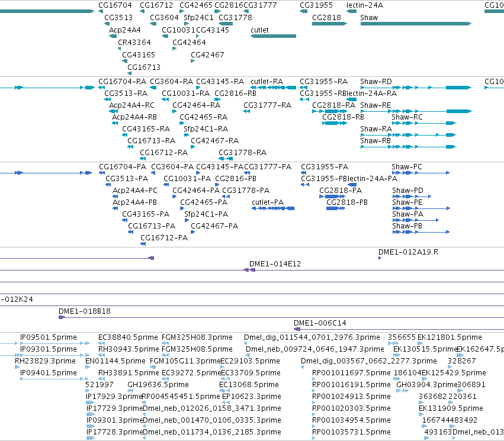Click the Dmel_dig_011544_0701_2976.3prime label
This screenshot has width=504, height=441.
point(312,337)
